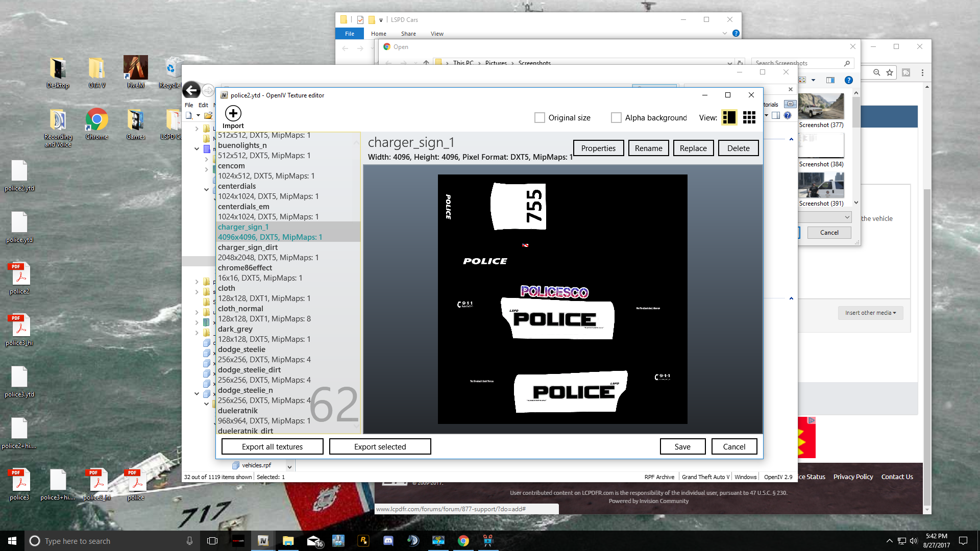Enable Original size checkbox
This screenshot has height=551, width=980.
click(x=540, y=118)
